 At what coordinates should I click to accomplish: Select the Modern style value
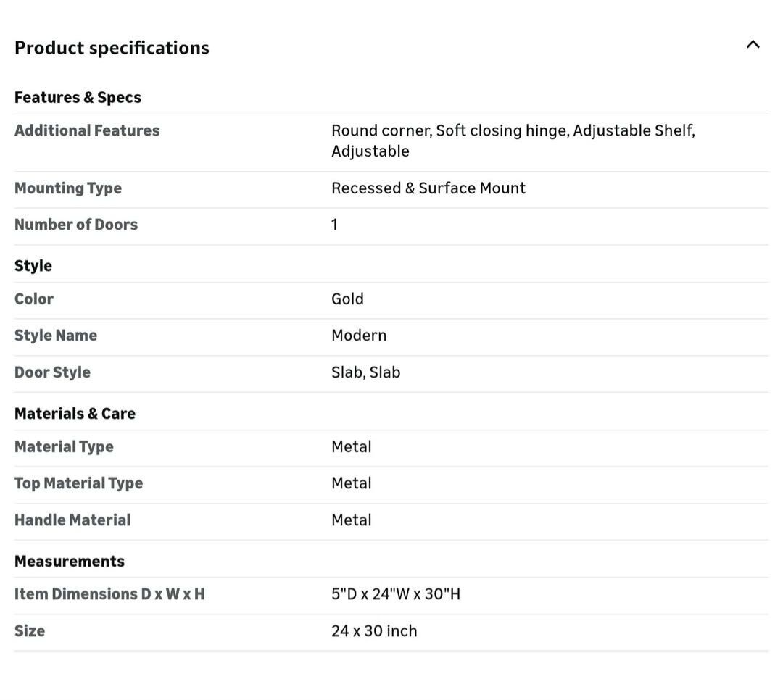(x=359, y=336)
